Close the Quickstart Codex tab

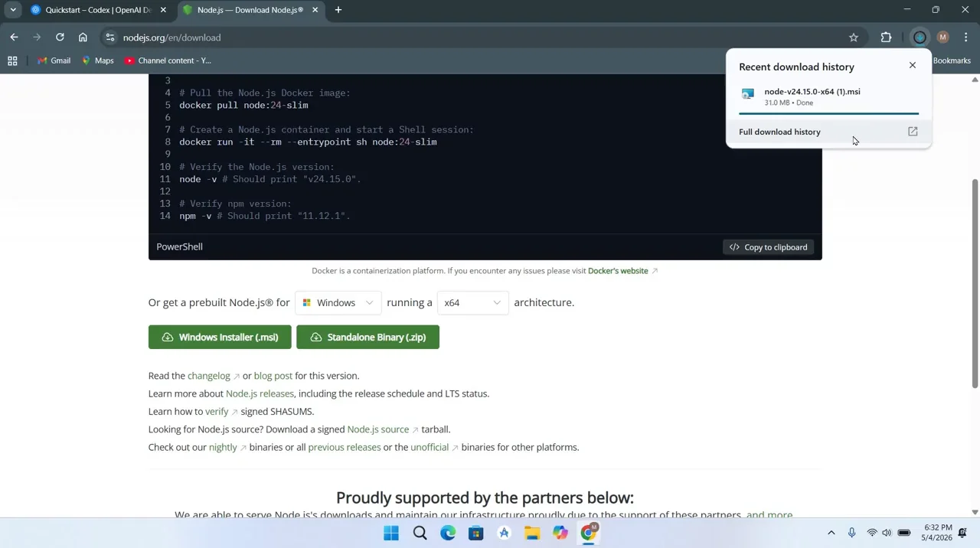pyautogui.click(x=163, y=10)
